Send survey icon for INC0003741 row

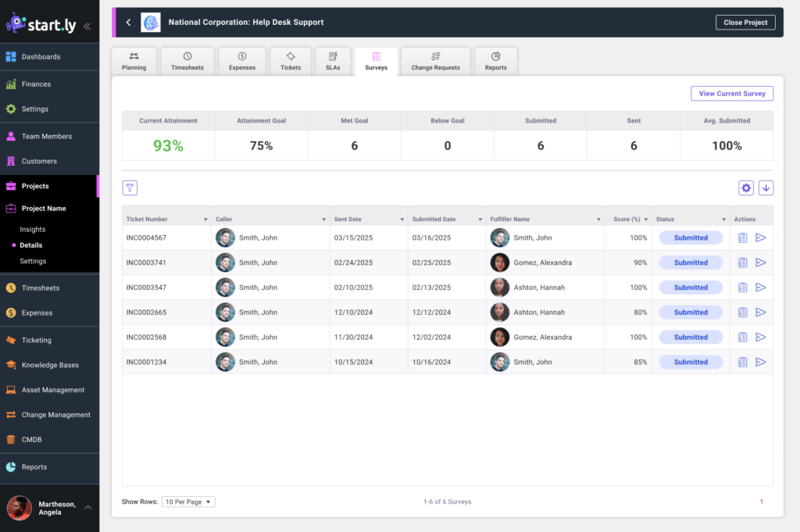(x=761, y=262)
